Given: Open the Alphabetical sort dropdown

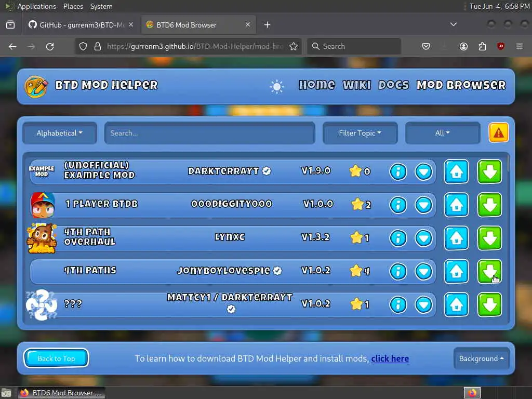Looking at the screenshot, I should 60,133.
